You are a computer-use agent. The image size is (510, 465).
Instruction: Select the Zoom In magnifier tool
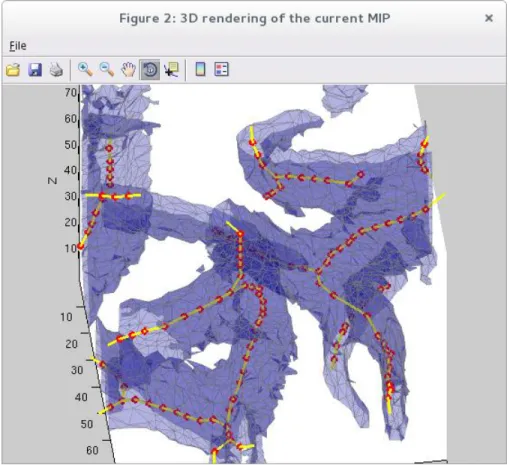pos(85,70)
